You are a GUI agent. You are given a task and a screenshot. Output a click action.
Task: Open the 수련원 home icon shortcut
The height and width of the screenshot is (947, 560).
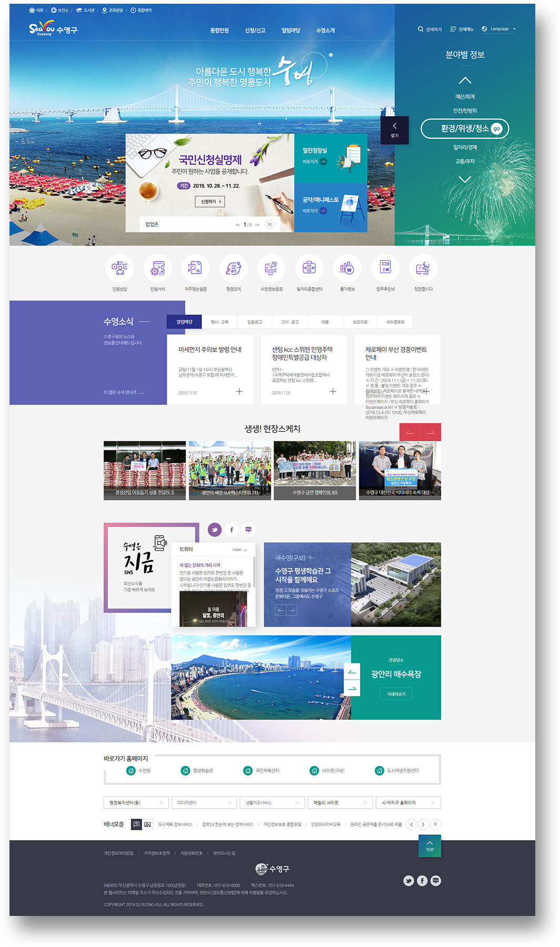point(131,770)
